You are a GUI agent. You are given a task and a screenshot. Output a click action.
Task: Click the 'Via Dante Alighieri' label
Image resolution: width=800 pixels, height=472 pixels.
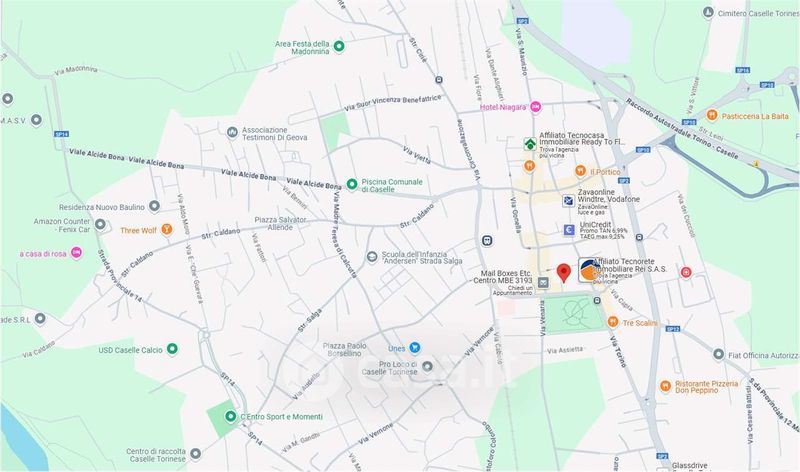pos(494,74)
